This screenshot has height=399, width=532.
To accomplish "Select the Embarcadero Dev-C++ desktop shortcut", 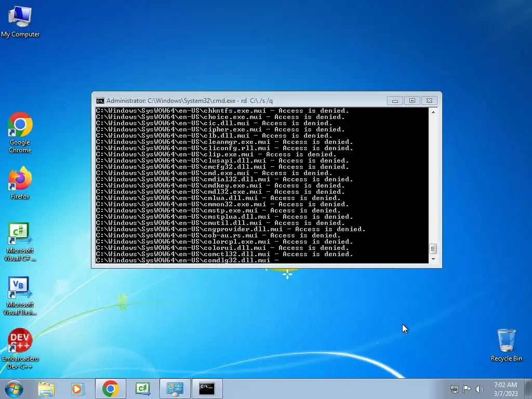I will click(x=20, y=349).
